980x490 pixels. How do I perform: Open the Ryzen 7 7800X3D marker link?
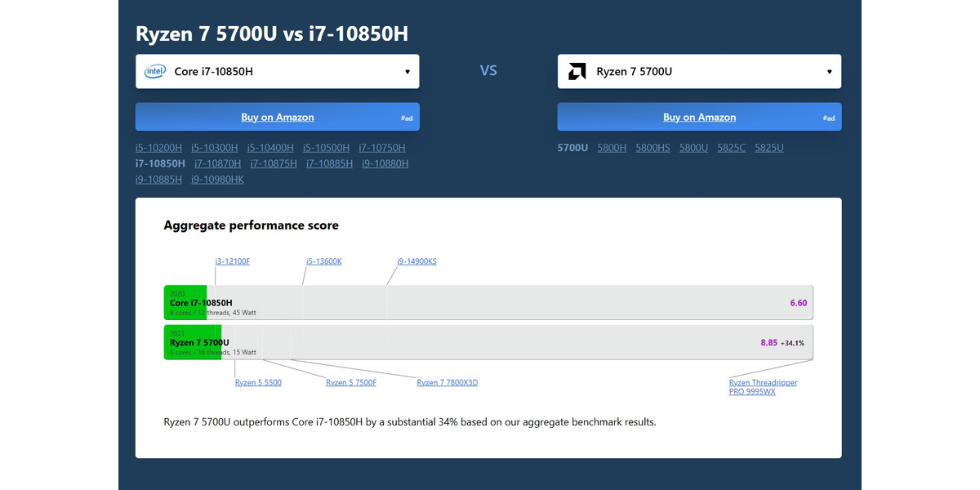click(x=447, y=382)
